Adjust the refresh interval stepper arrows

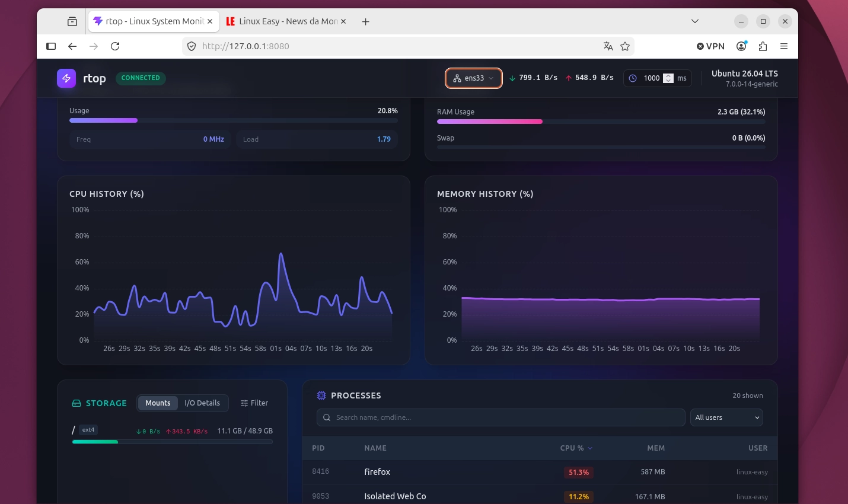click(668, 78)
